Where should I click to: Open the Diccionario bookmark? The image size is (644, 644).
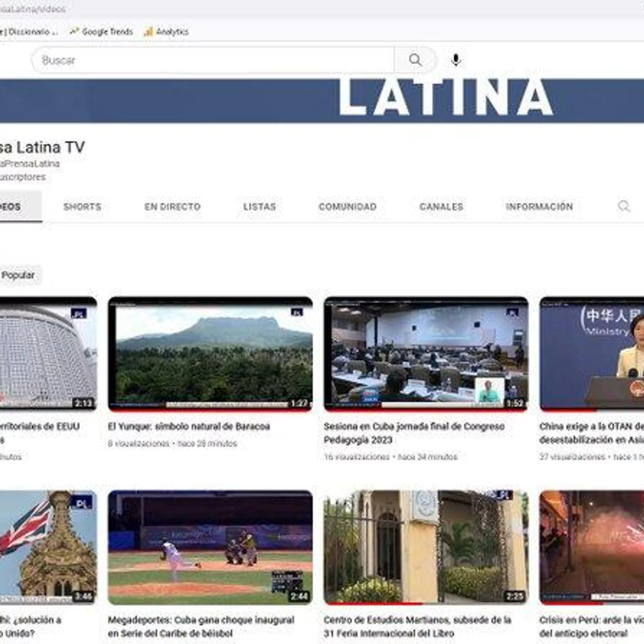[x=29, y=32]
